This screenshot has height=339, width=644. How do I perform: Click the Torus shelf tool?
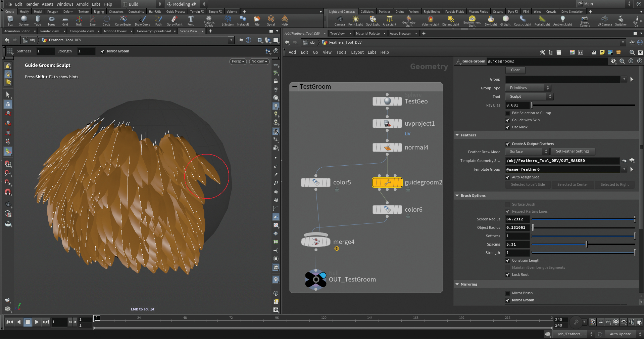tap(51, 20)
